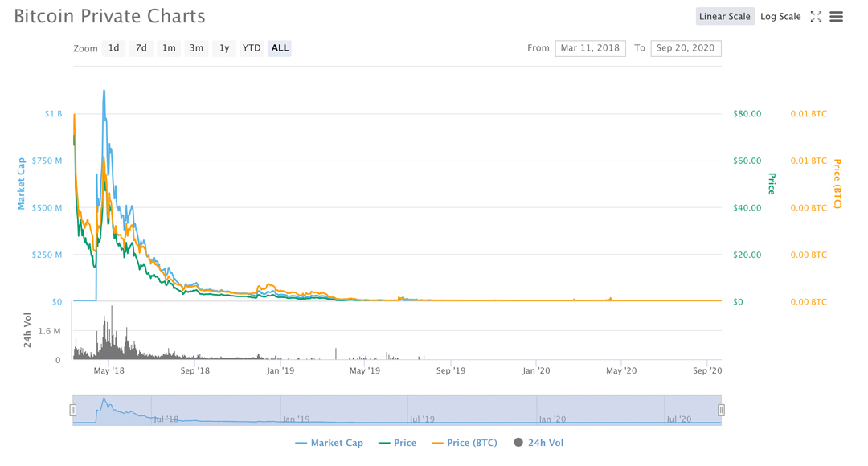This screenshot has height=466, width=868.
Task: Toggle Price series in legend
Action: point(398,443)
